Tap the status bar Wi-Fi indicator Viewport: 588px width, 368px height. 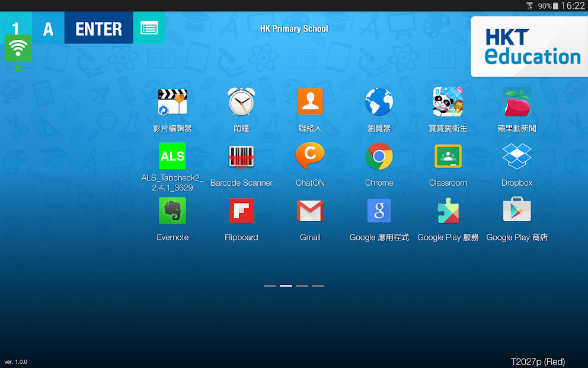coord(529,5)
